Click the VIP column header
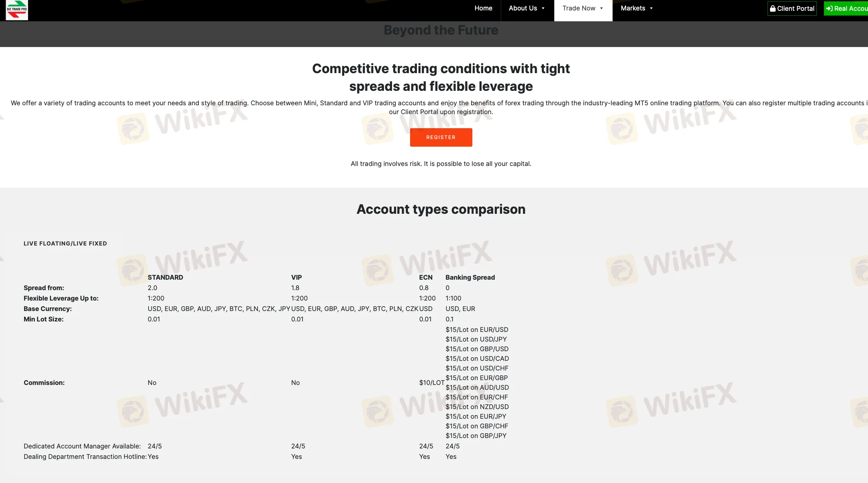This screenshot has height=483, width=868. point(296,277)
